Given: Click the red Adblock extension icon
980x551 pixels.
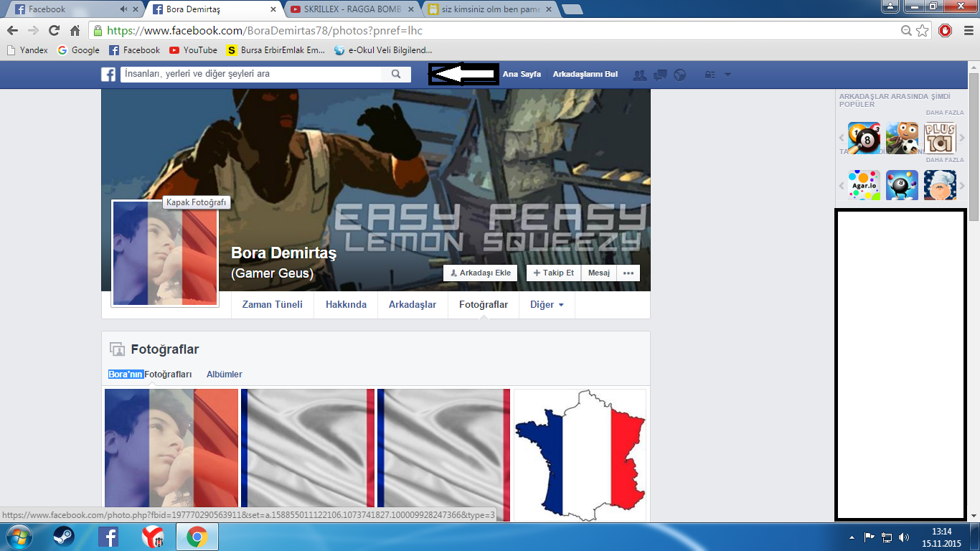Looking at the screenshot, I should [946, 31].
